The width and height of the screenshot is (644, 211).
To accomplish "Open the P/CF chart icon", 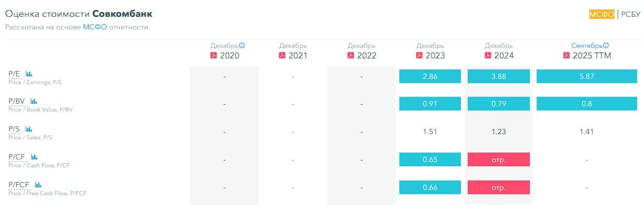I will tap(34, 157).
